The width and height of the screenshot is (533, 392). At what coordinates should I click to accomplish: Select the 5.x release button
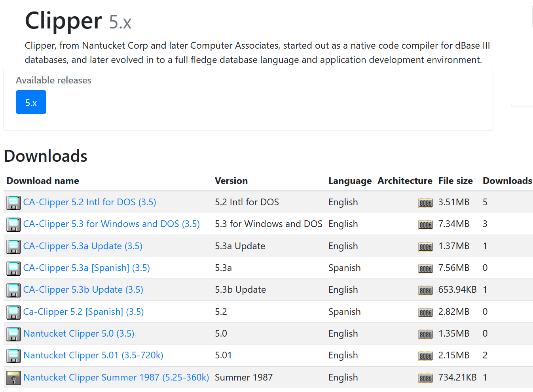pyautogui.click(x=31, y=102)
